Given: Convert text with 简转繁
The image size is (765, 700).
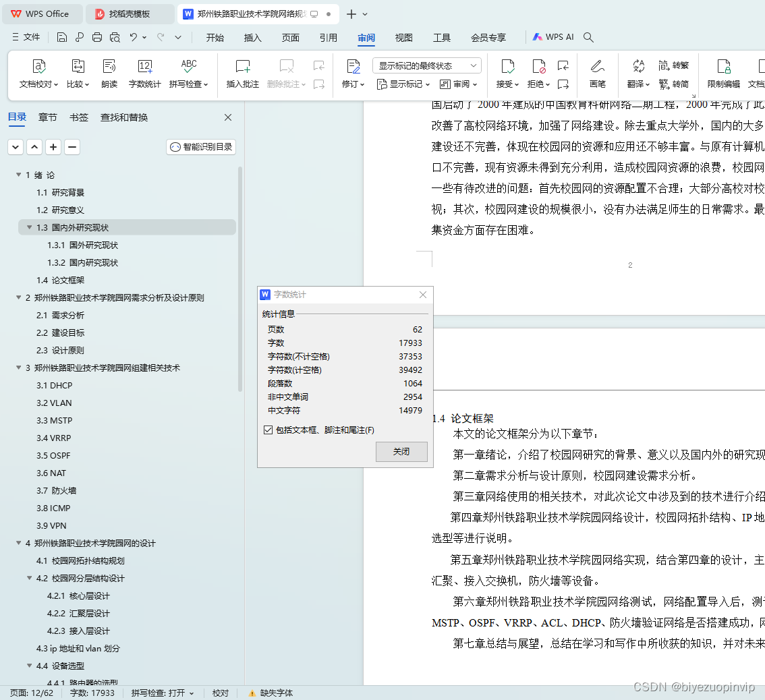Looking at the screenshot, I should pos(673,65).
